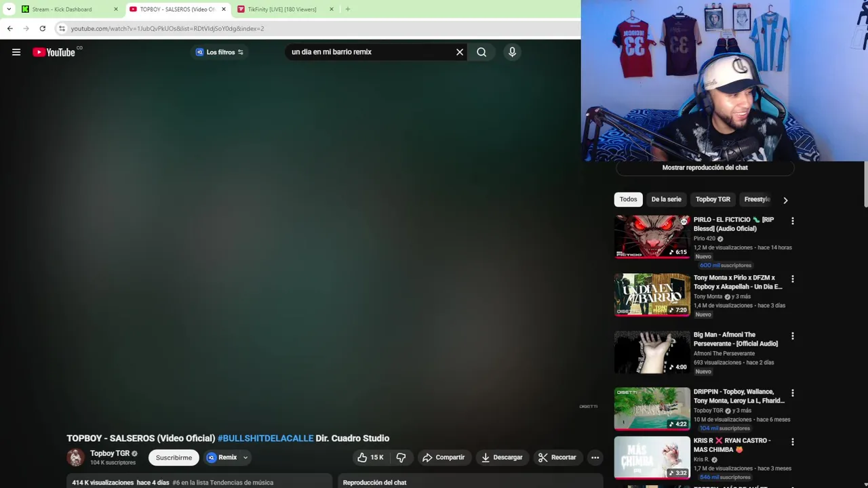Click the Afmoni The Perseverante channel name
This screenshot has height=488, width=868.
[x=724, y=354]
